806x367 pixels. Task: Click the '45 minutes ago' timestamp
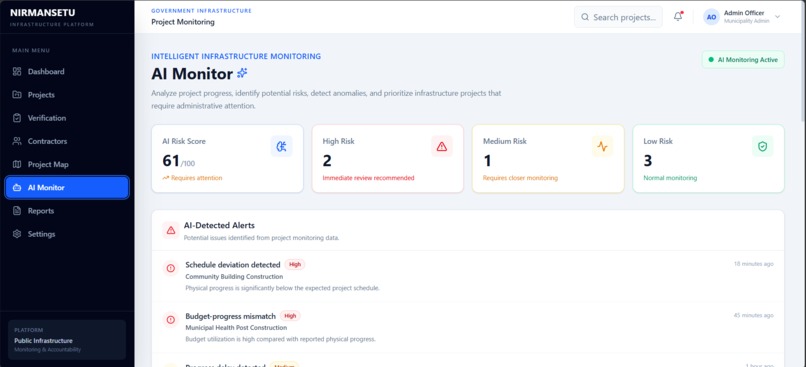point(754,315)
